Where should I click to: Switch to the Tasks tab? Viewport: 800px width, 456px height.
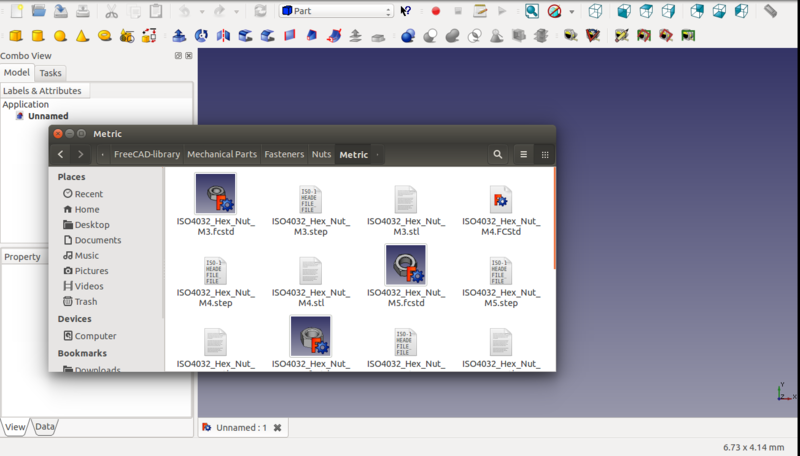50,73
